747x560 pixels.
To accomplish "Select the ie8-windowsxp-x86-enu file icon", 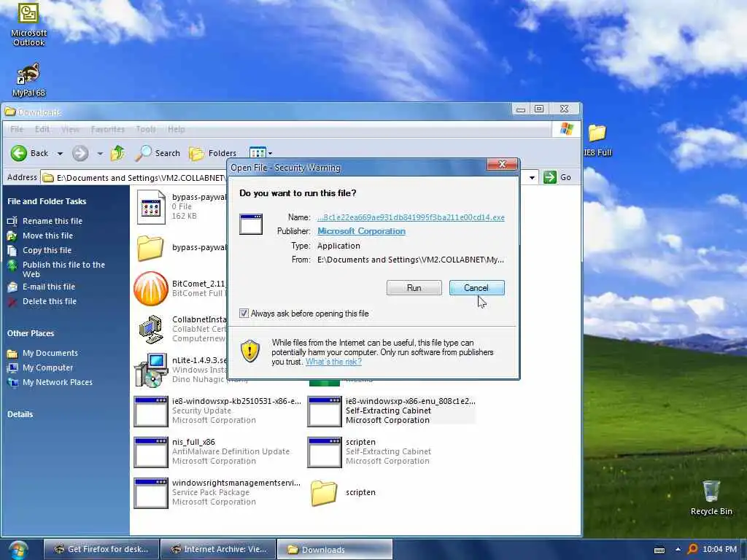I will tap(325, 411).
